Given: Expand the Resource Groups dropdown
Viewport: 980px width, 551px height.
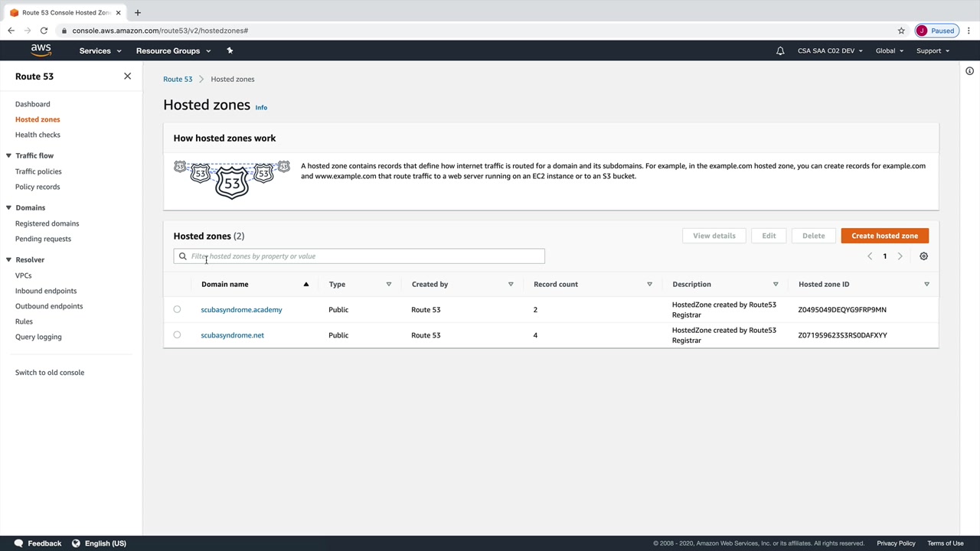Looking at the screenshot, I should 173,51.
